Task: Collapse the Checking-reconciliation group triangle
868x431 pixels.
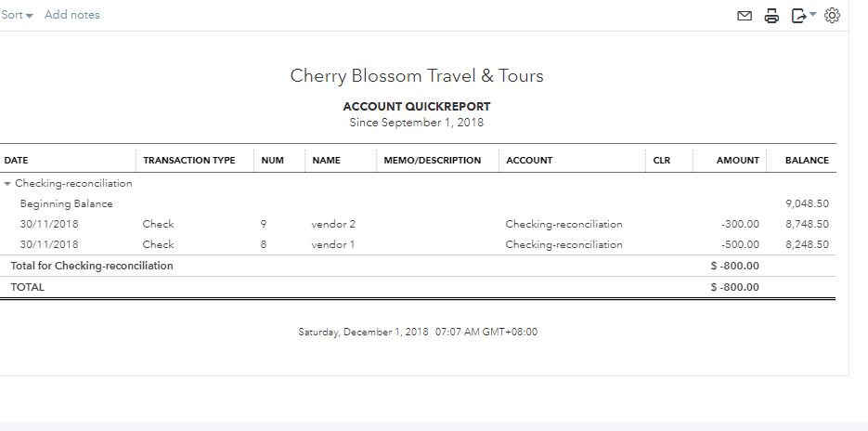Action: (7, 183)
